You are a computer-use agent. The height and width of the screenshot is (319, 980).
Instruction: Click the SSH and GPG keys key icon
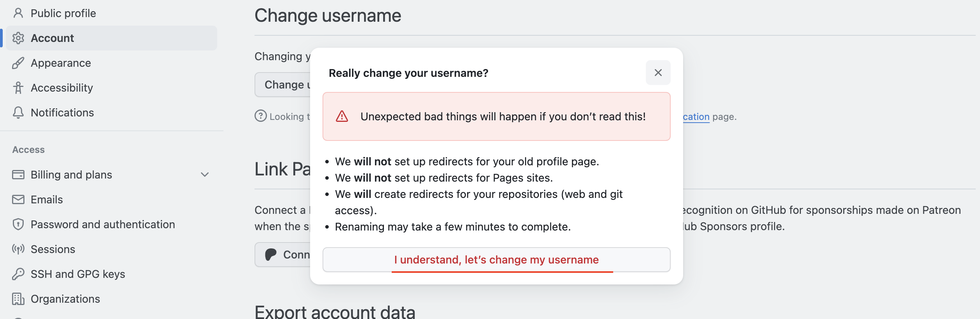(18, 274)
